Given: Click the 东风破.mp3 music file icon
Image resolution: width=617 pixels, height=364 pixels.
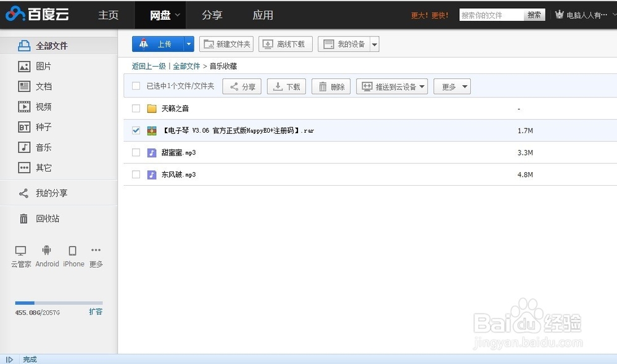Looking at the screenshot, I should (x=152, y=175).
